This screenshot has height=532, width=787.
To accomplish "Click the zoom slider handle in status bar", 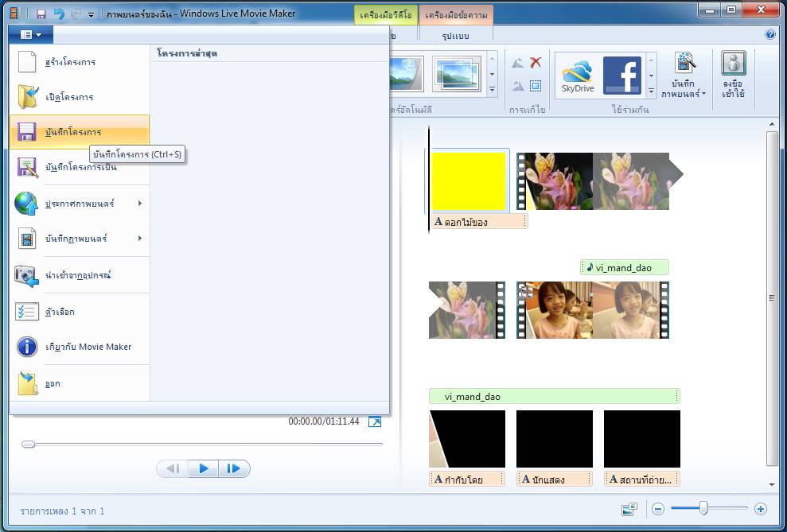I will click(x=703, y=508).
